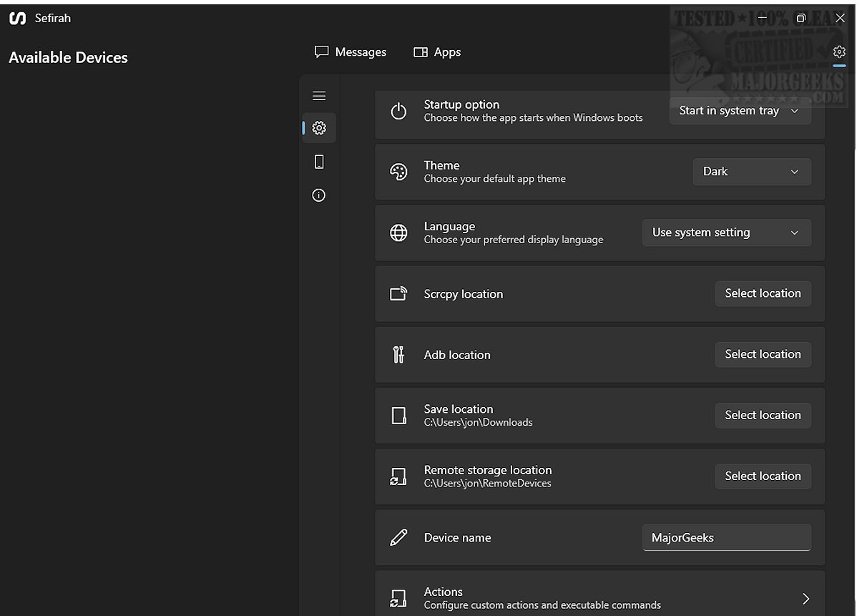This screenshot has width=862, height=616.
Task: Click the Language globe icon
Action: point(398,233)
